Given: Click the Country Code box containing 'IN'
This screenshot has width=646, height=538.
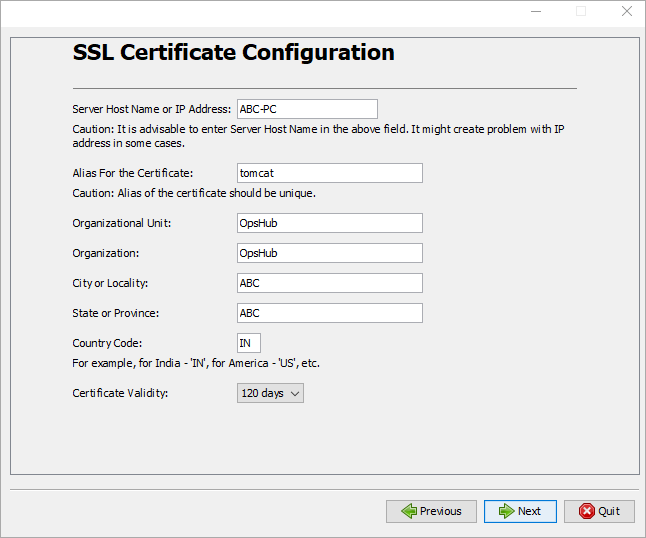Looking at the screenshot, I should point(249,343).
